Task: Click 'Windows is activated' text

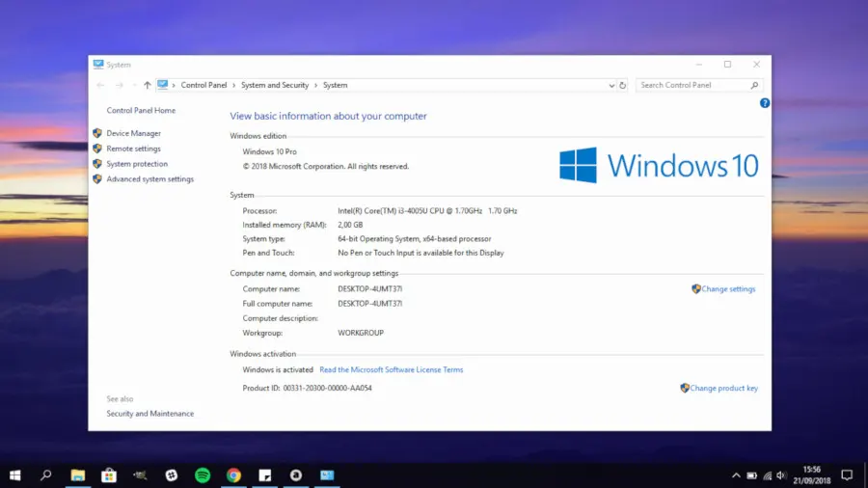Action: (x=278, y=369)
